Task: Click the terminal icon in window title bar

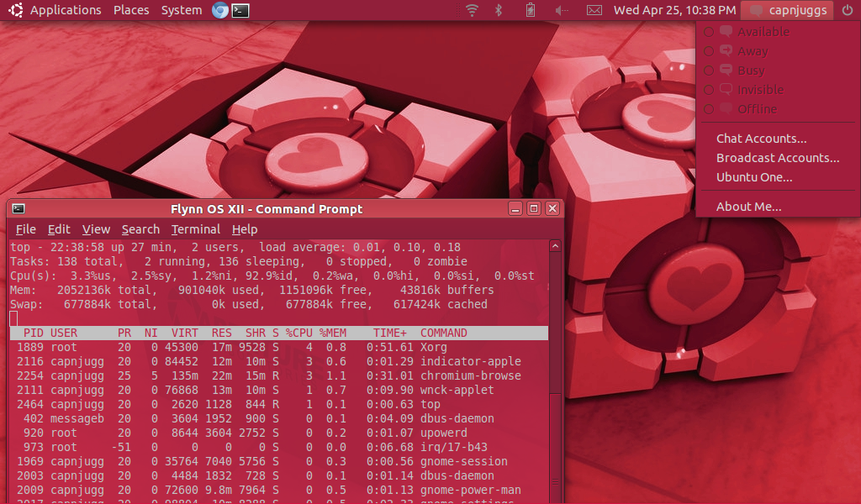Action: (x=18, y=208)
